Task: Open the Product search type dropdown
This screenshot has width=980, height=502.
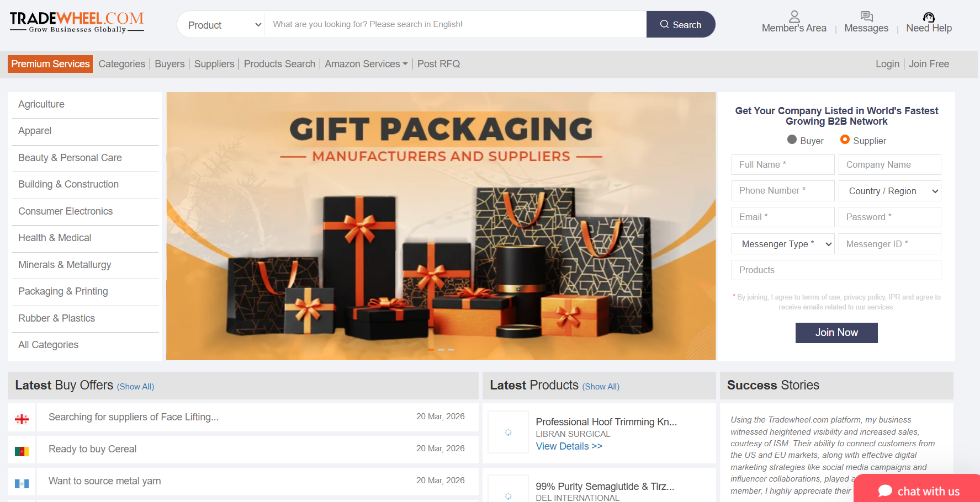Action: click(221, 25)
